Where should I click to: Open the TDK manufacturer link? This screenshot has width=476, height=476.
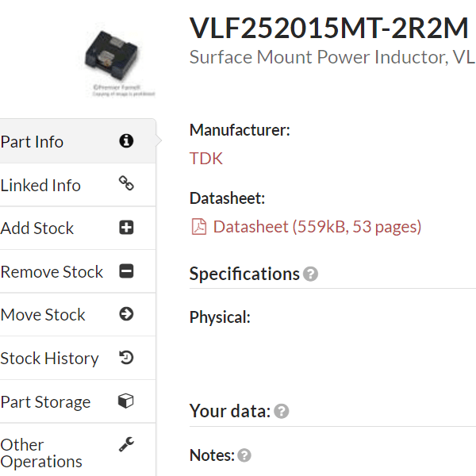pos(206,159)
